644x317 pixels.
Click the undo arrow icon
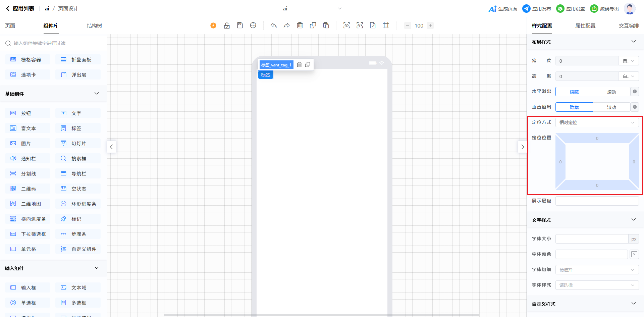pyautogui.click(x=274, y=25)
